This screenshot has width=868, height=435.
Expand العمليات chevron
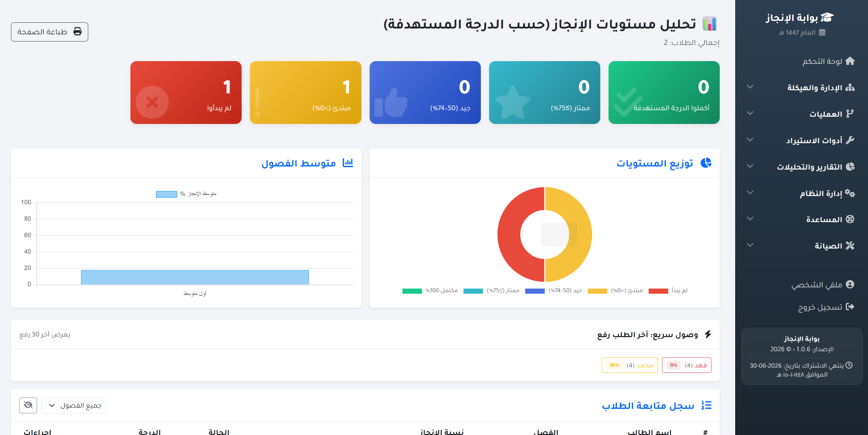pyautogui.click(x=750, y=113)
